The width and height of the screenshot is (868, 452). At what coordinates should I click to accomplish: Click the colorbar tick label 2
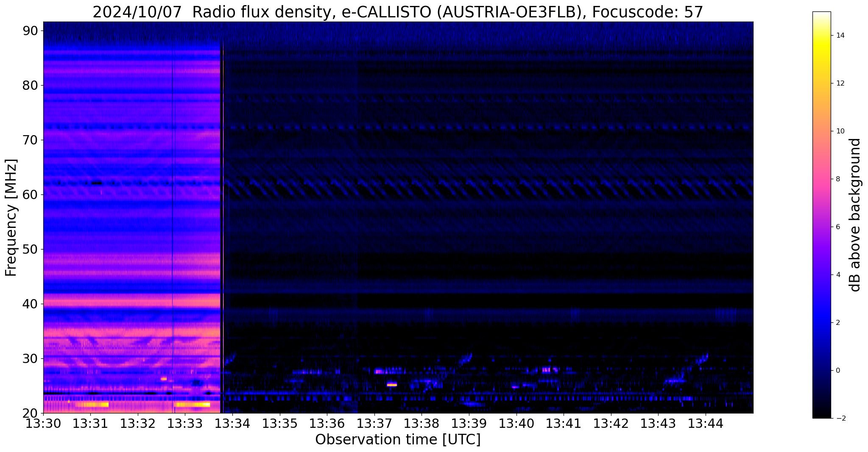tap(837, 323)
